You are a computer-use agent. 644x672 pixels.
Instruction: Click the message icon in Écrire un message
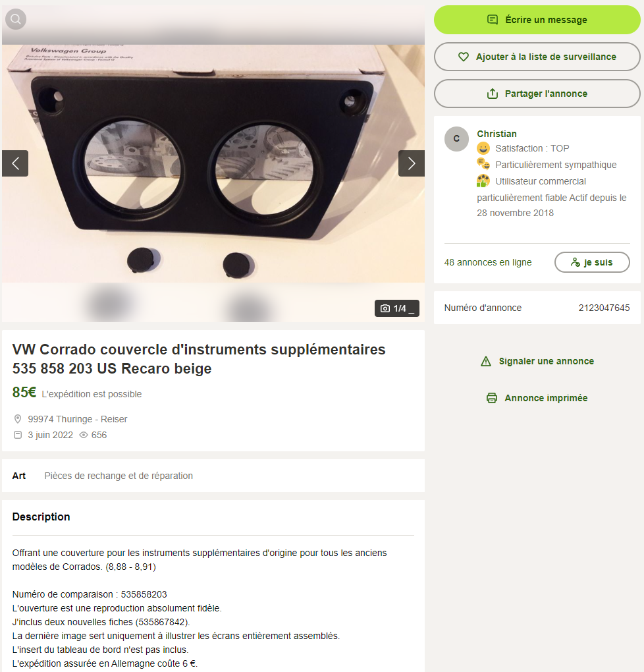coord(493,20)
